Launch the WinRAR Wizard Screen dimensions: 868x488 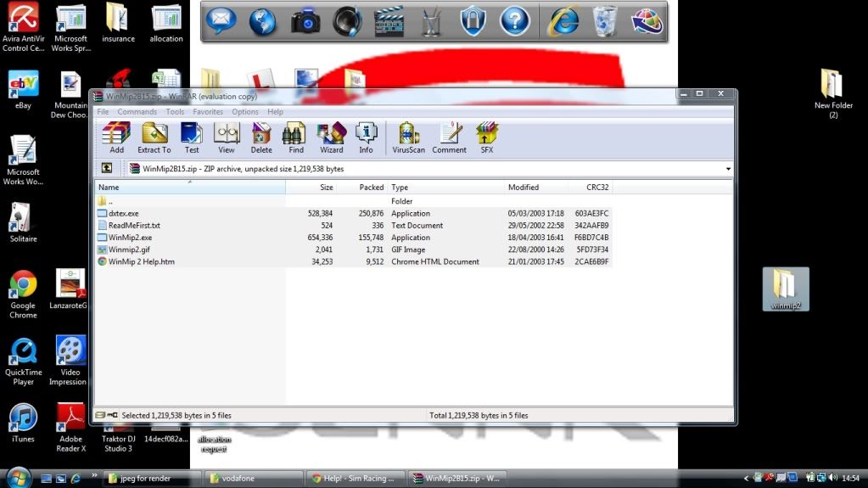(x=331, y=137)
